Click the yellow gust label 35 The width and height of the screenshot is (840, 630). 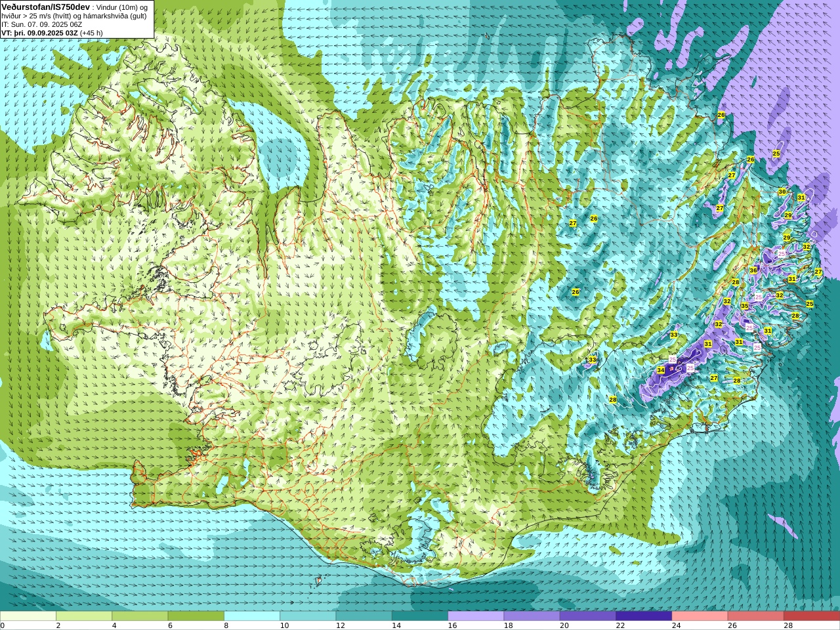tap(745, 306)
